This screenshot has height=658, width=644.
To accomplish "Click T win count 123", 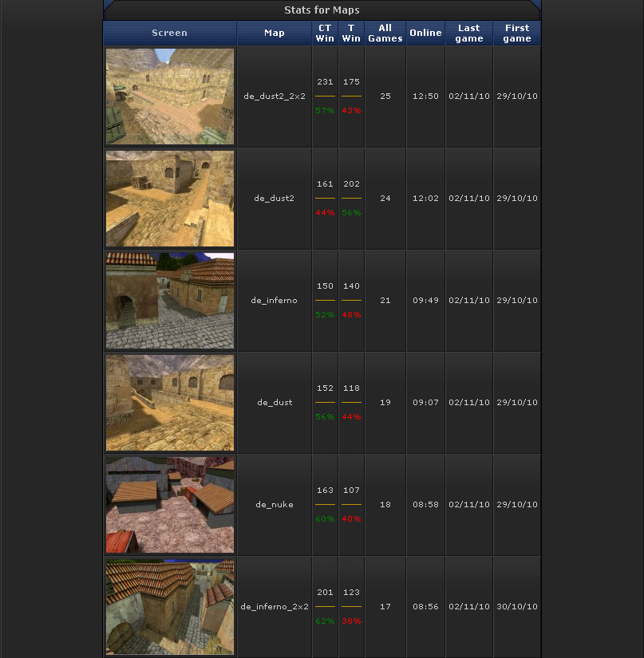I will (x=351, y=592).
